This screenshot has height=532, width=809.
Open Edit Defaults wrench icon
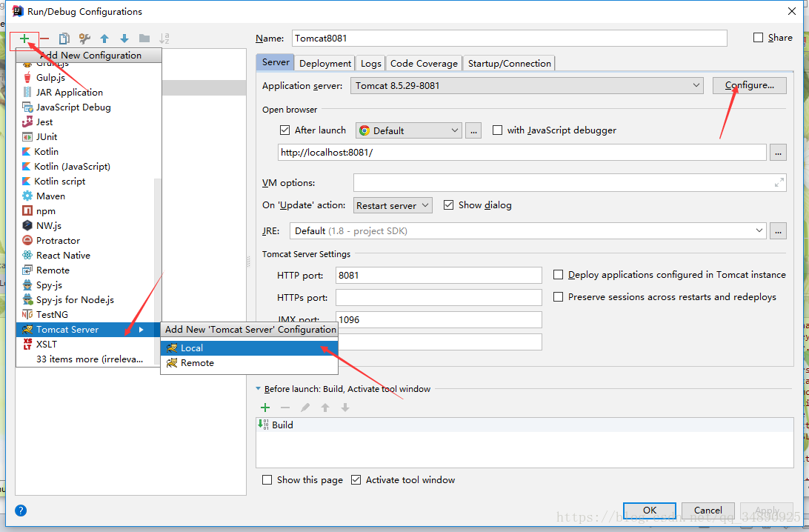click(x=84, y=39)
